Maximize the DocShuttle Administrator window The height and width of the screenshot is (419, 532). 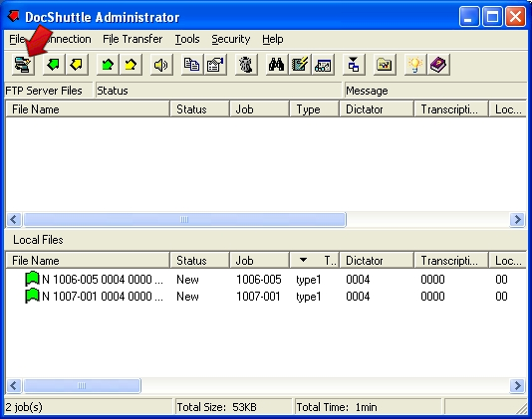coord(492,16)
